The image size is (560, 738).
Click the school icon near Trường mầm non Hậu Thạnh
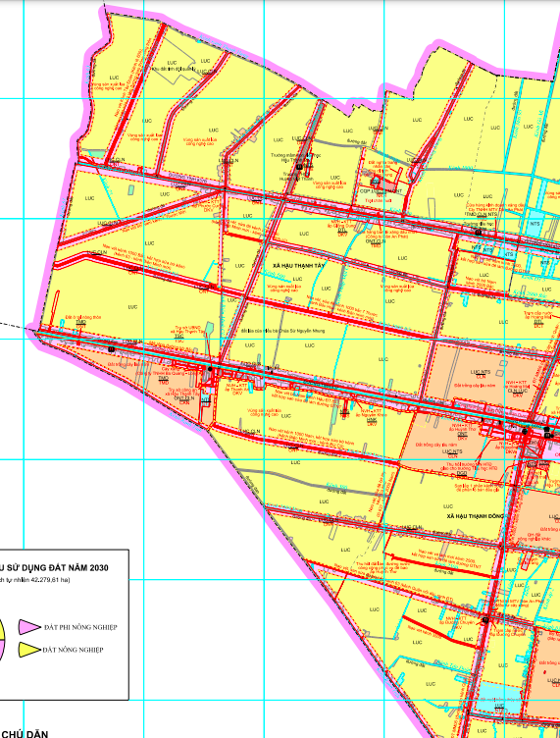point(299,167)
